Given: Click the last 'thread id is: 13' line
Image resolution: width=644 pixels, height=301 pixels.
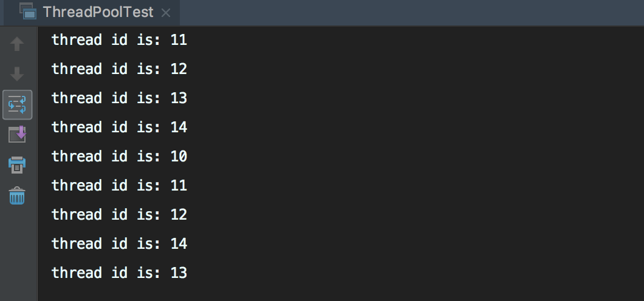Looking at the screenshot, I should point(119,273).
